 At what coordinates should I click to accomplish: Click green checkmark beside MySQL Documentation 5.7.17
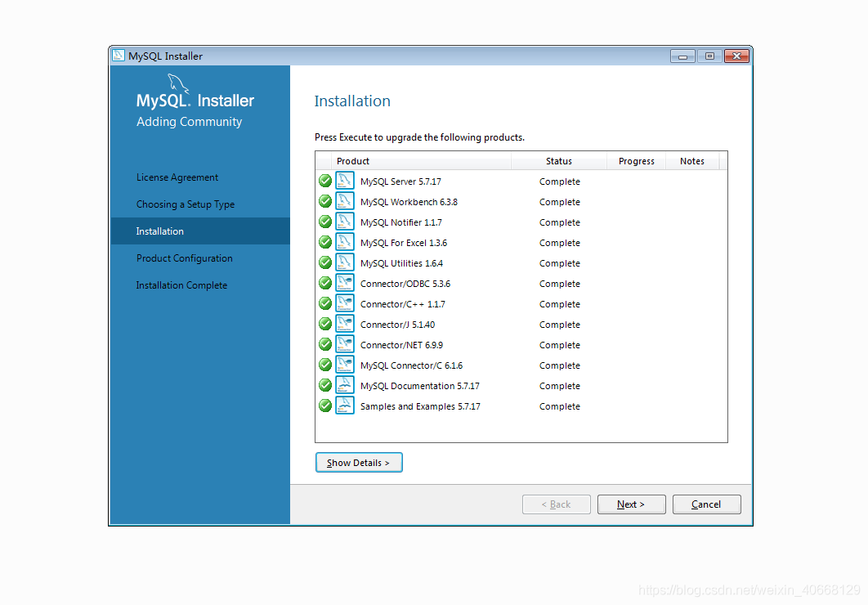(325, 386)
